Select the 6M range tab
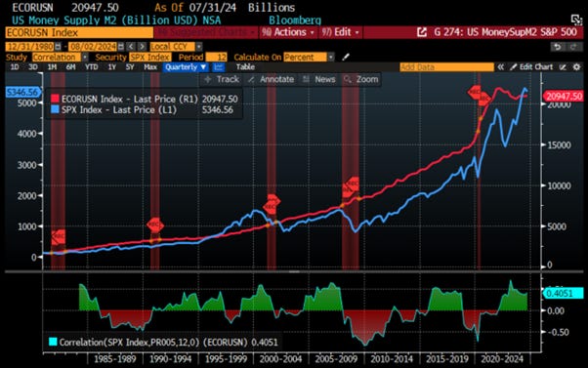Viewport: 588px width, 368px height. (x=70, y=67)
